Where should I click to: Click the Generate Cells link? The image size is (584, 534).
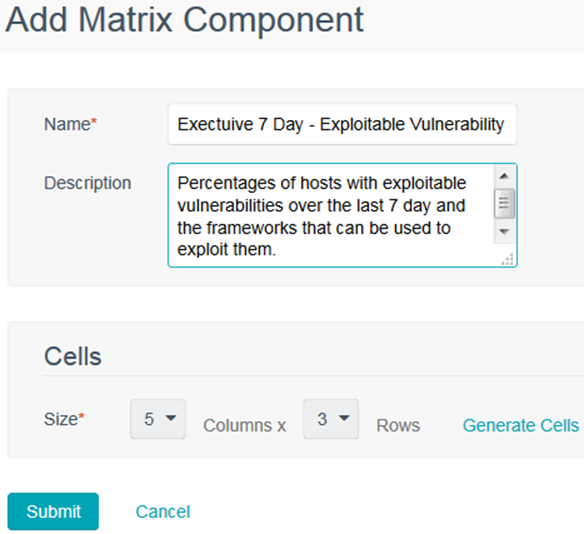521,425
